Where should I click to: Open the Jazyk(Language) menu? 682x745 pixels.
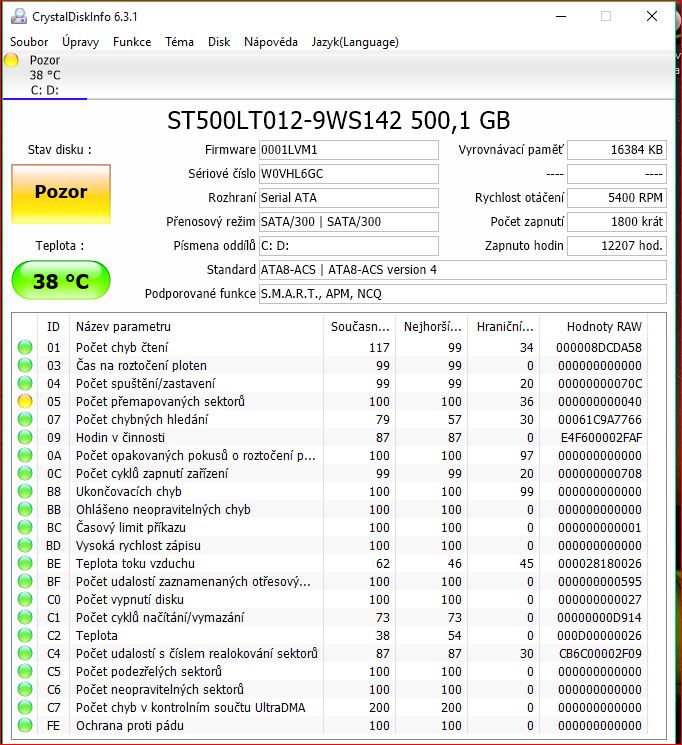click(x=355, y=42)
